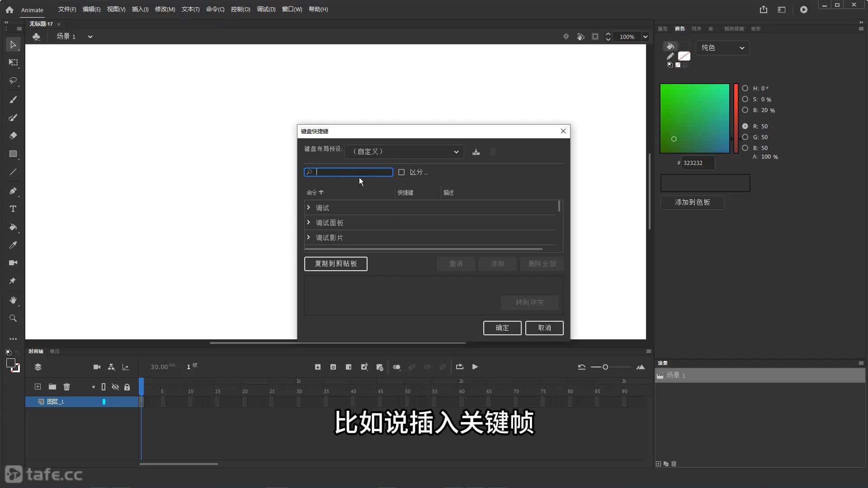Select the blue B: 50 radio button
Screen dimensions: 868x488
745,148
